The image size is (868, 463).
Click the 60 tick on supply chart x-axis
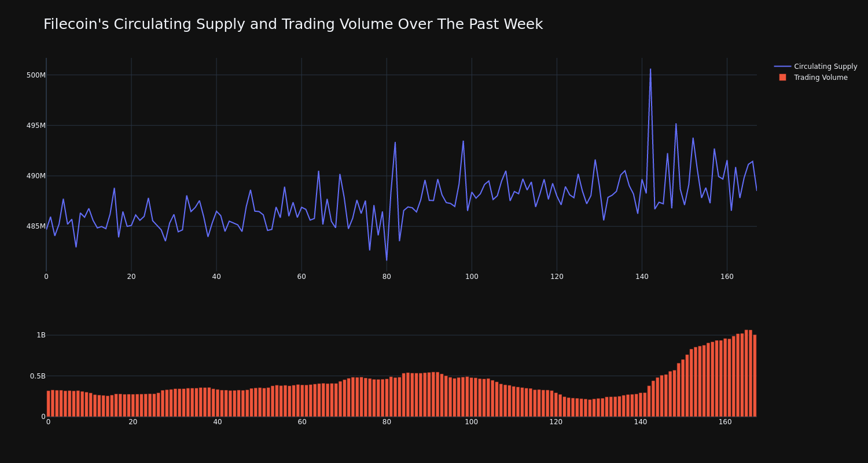[301, 277]
